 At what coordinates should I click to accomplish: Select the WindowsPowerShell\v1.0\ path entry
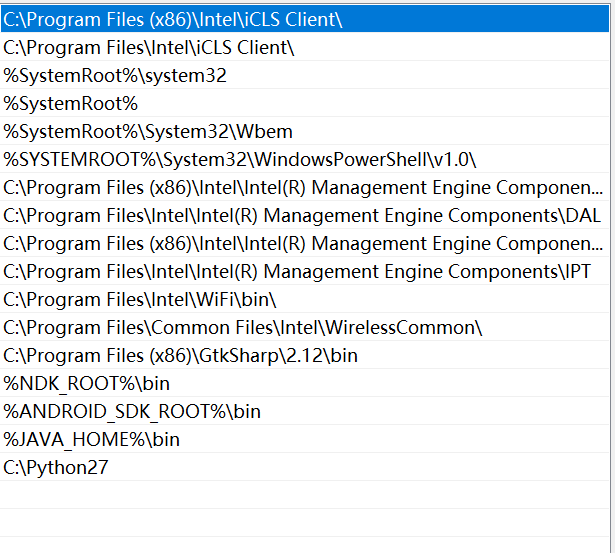click(x=240, y=159)
